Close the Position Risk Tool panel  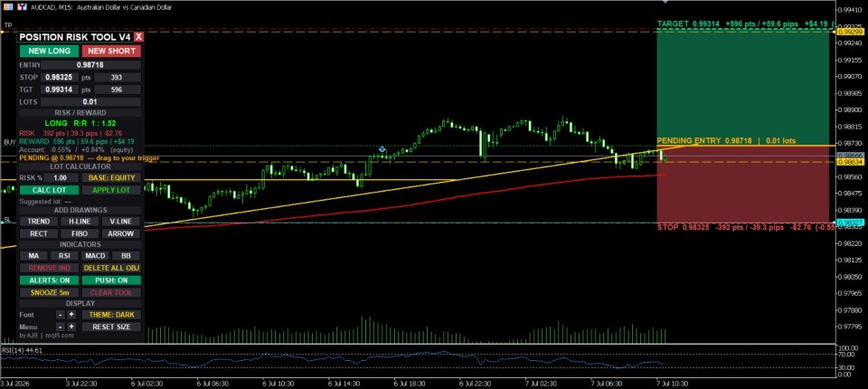(139, 37)
